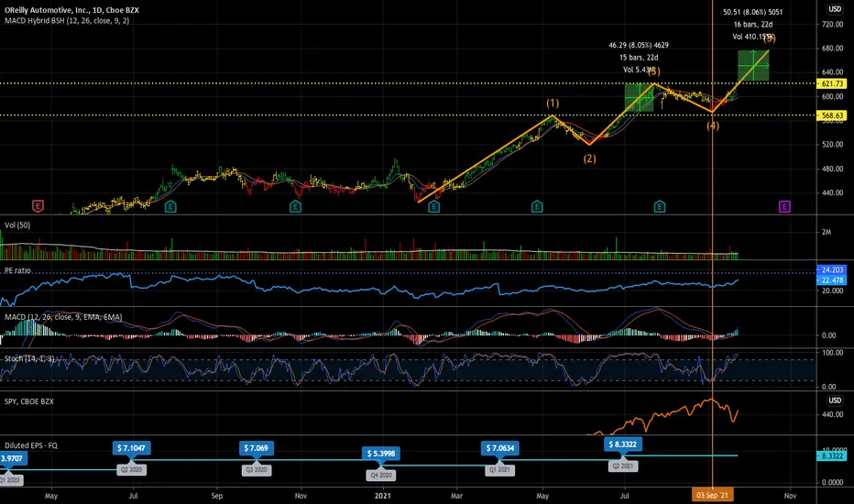Click the Q2 2020 quarter tag
The height and width of the screenshot is (504, 854).
tap(131, 470)
